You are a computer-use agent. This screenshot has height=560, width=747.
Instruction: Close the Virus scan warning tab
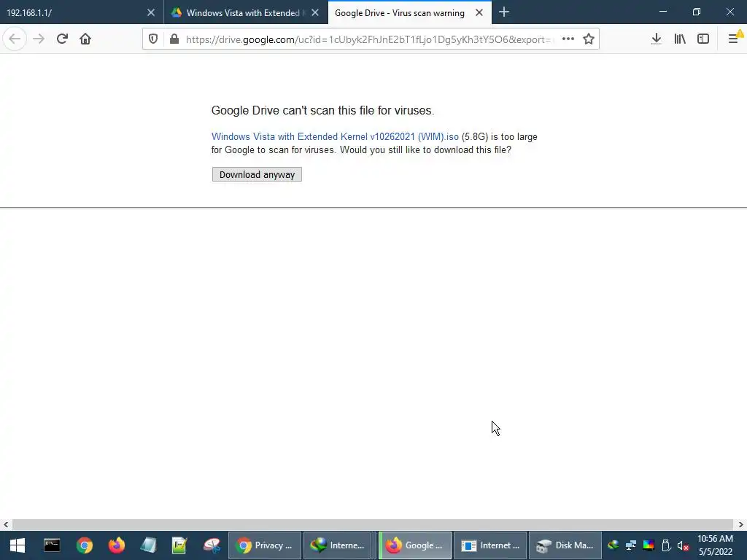coord(479,13)
